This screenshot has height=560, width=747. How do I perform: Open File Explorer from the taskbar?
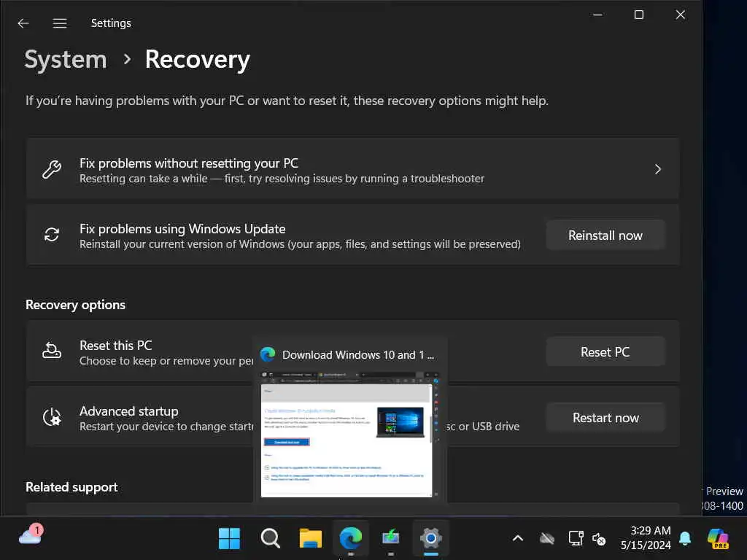point(311,539)
